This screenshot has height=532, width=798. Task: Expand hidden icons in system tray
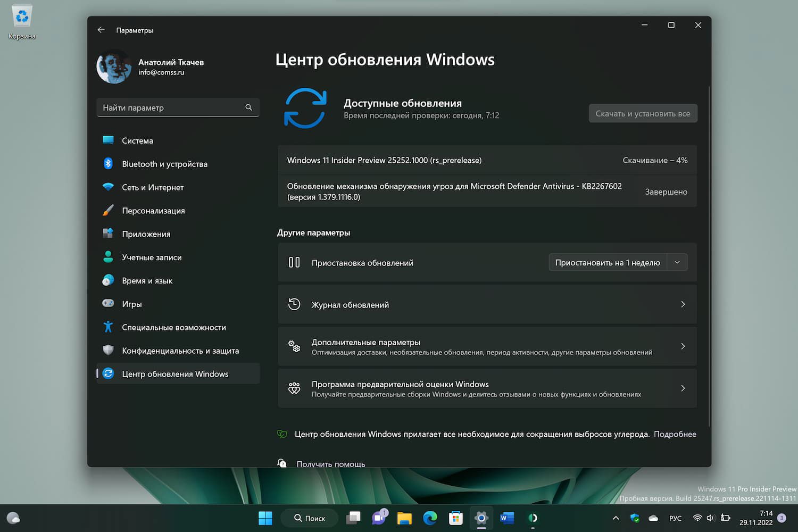(x=616, y=518)
